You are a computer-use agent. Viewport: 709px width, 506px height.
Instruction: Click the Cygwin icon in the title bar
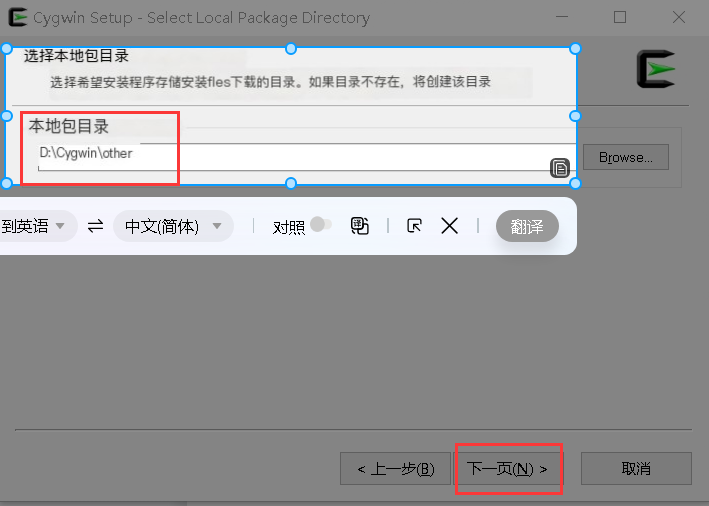18,17
